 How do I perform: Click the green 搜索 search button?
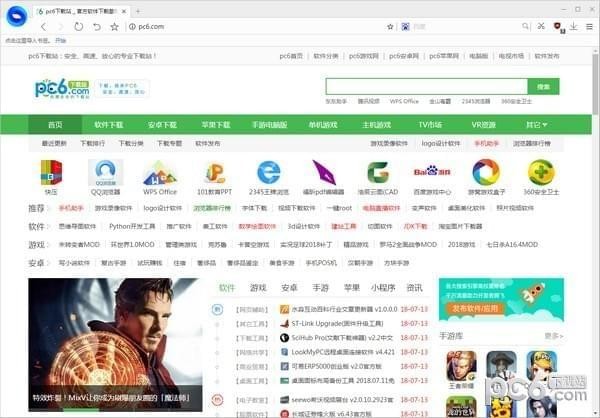coord(543,88)
